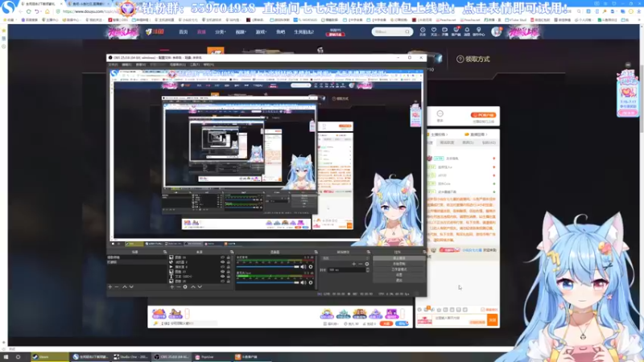The width and height of the screenshot is (644, 362).
Task: Click 领取方式 help link
Action: [x=473, y=59]
